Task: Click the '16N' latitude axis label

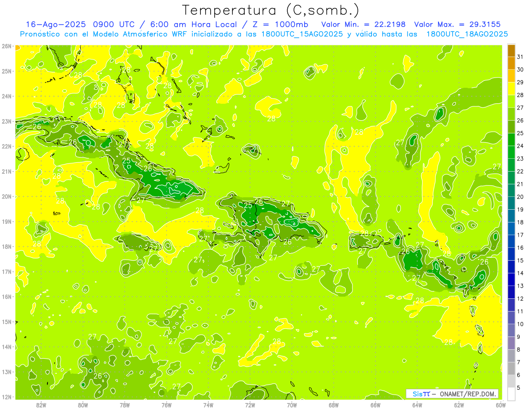Action: [7, 297]
